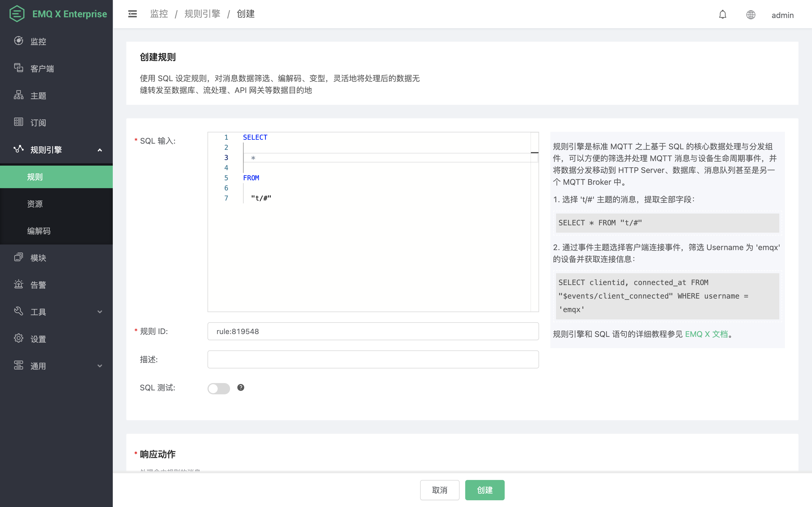Enable the SQL 测试 switch
This screenshot has width=812, height=507.
coord(219,388)
